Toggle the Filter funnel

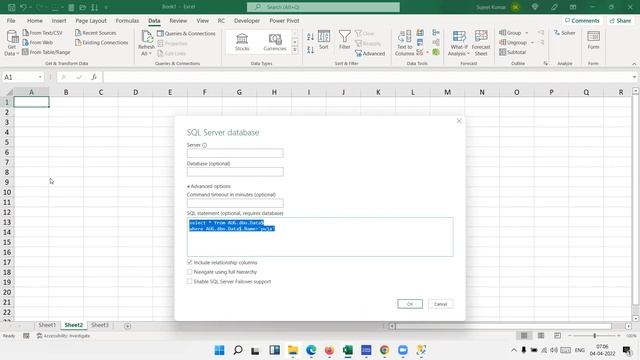coord(344,40)
